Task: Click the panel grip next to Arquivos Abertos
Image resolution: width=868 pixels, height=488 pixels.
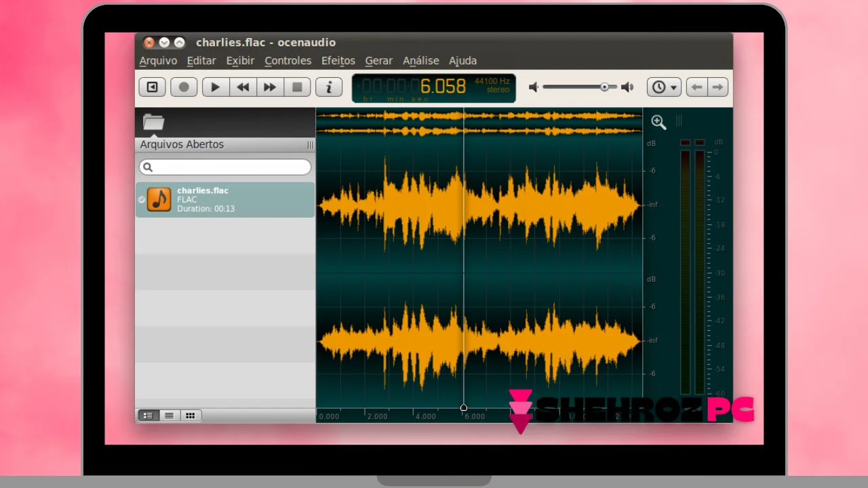Action: (310, 145)
